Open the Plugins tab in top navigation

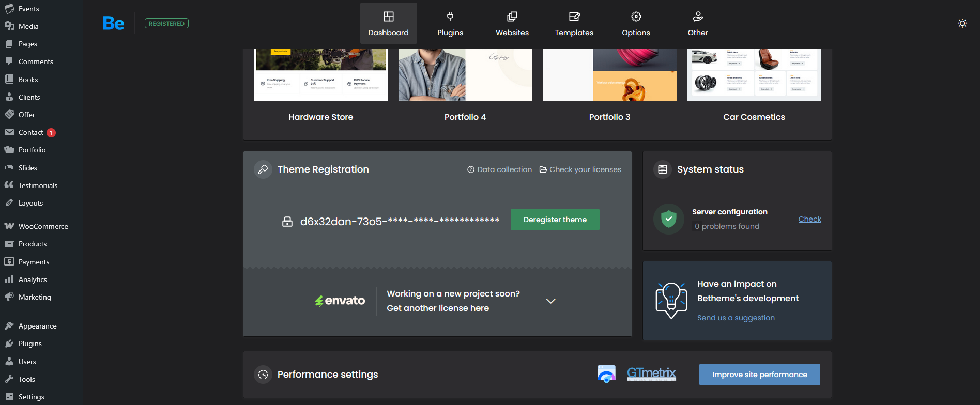450,24
